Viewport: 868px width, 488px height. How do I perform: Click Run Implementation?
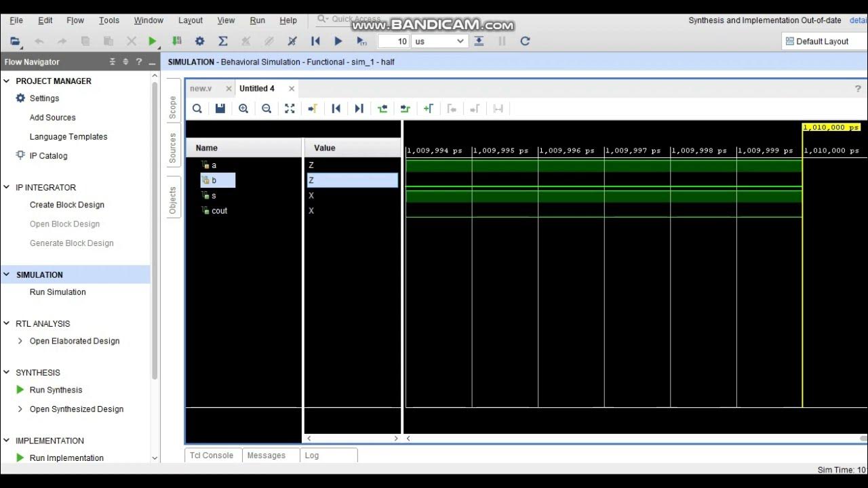[66, 457]
